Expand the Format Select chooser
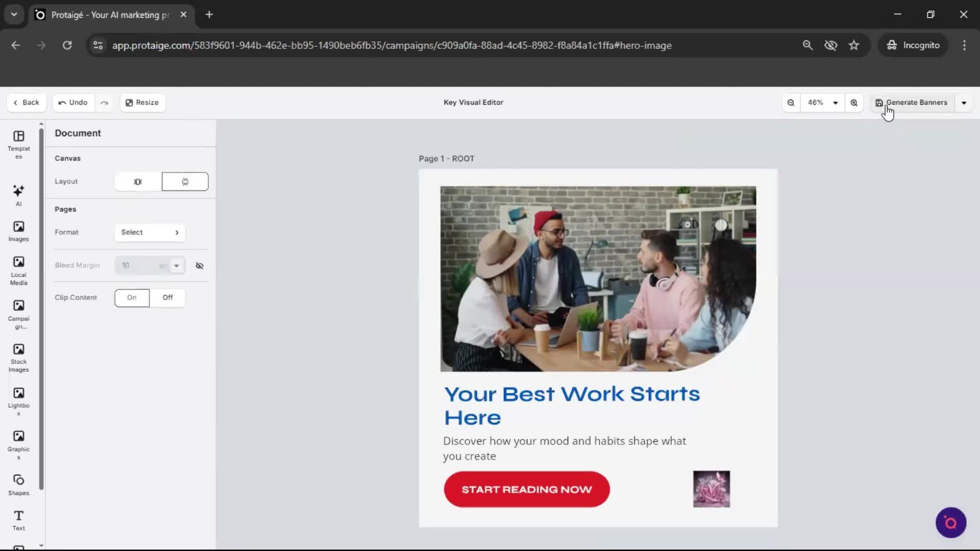 [150, 232]
